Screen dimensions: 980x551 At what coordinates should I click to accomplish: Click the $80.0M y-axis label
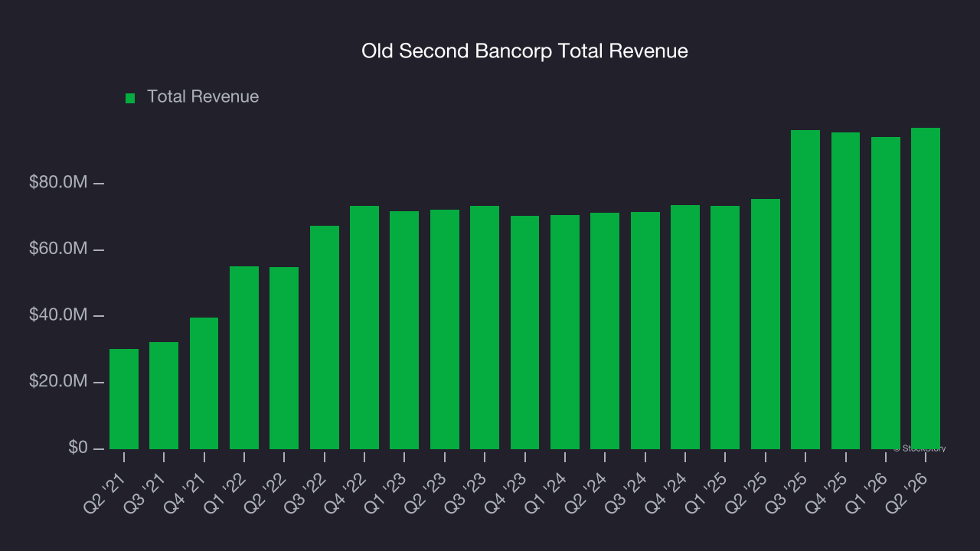coord(58,183)
